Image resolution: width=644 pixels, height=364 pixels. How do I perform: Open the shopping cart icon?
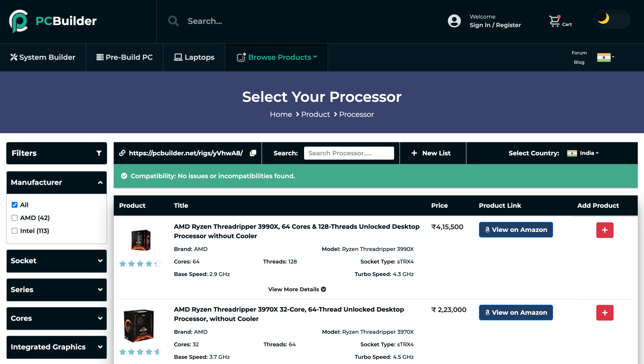coord(554,21)
